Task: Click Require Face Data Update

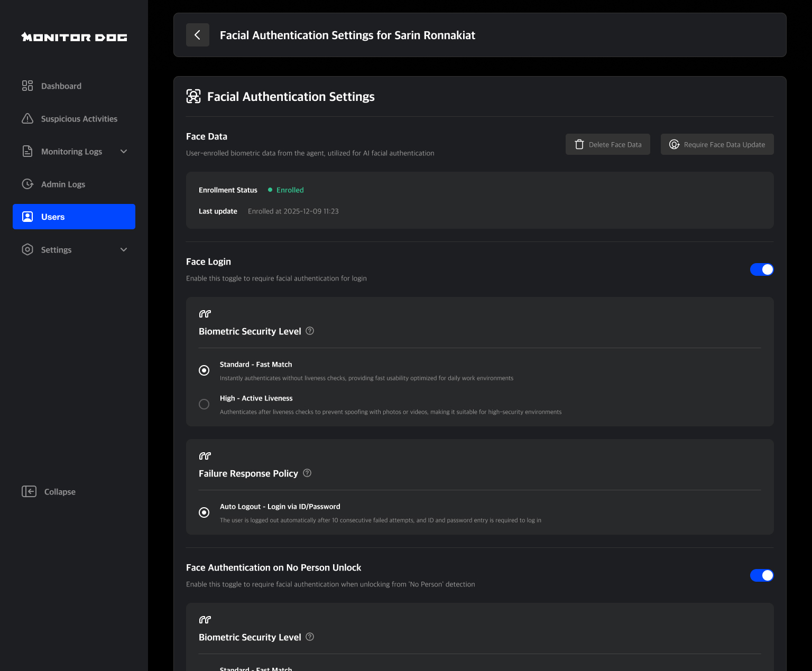Action: [x=717, y=144]
